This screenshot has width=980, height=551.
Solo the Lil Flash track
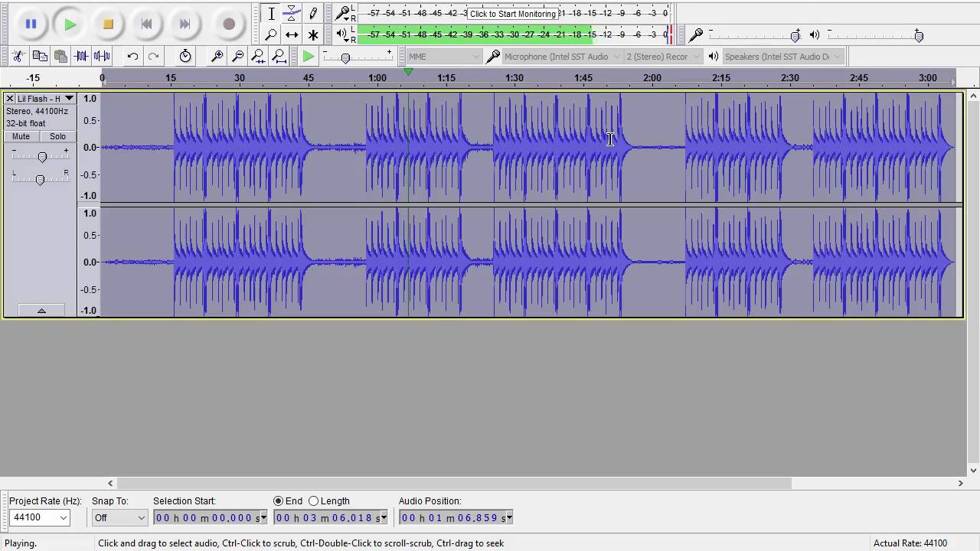[x=58, y=136]
